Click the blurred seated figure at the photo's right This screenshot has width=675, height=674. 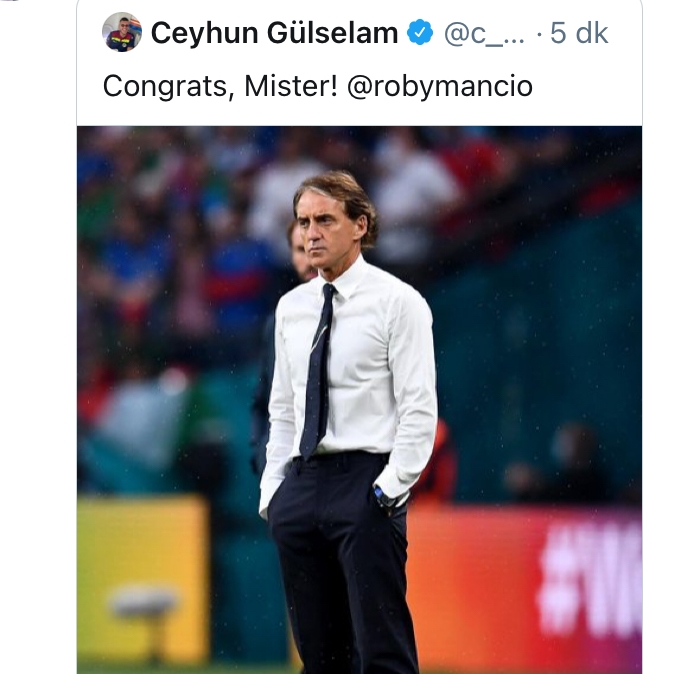pos(560,463)
